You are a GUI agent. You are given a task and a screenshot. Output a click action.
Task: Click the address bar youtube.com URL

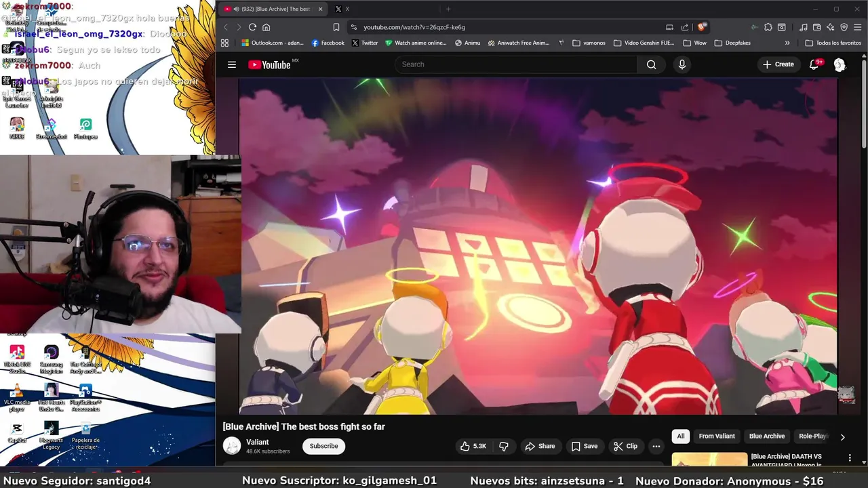[x=414, y=27]
